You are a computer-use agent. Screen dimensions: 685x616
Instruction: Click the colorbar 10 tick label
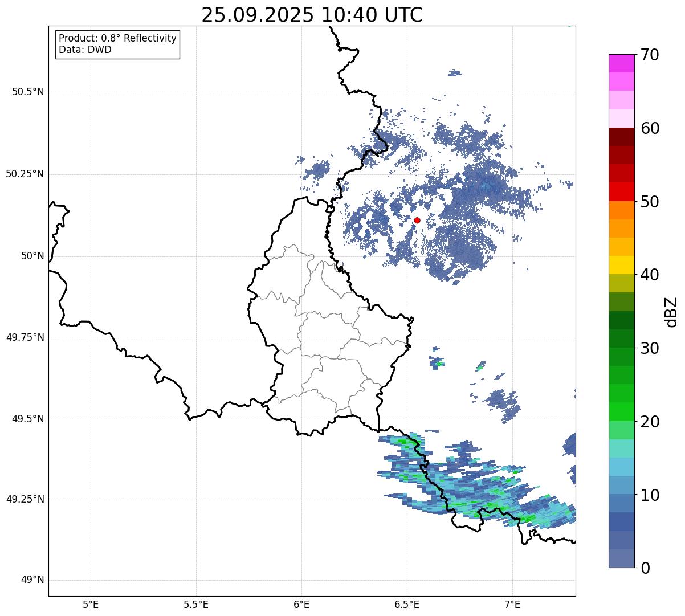(650, 495)
